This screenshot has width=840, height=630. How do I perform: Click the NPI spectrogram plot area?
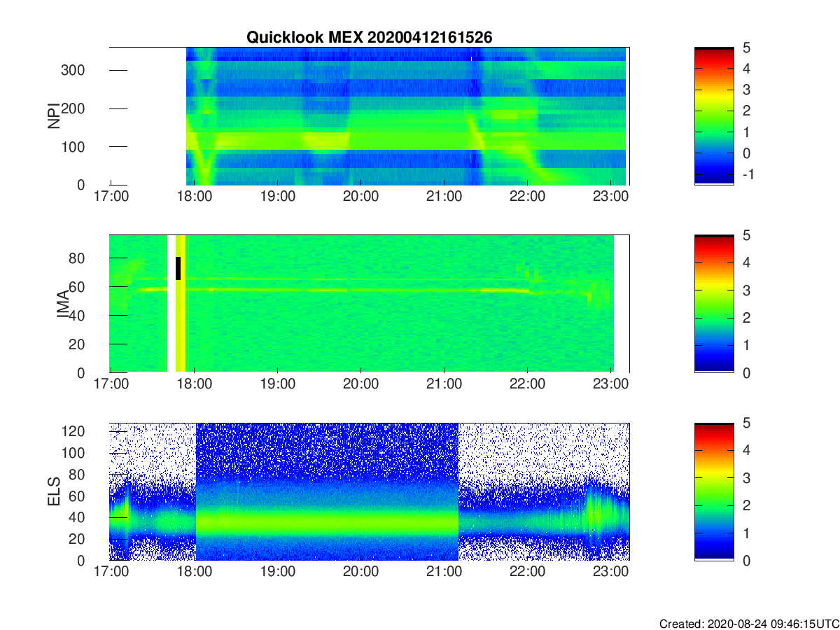(370, 115)
